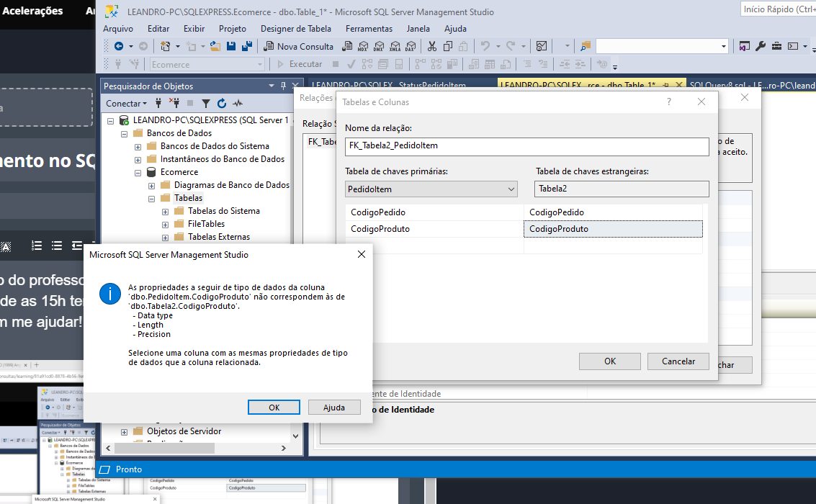Image resolution: width=816 pixels, height=504 pixels.
Task: Click the DMX query icon
Action: (x=379, y=46)
